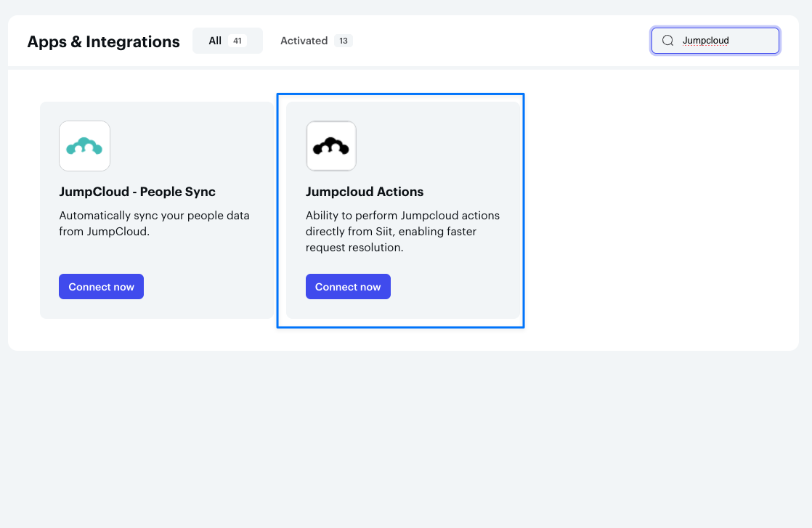The width and height of the screenshot is (812, 528).
Task: Open the JumpCloud - People Sync title
Action: coord(137,192)
